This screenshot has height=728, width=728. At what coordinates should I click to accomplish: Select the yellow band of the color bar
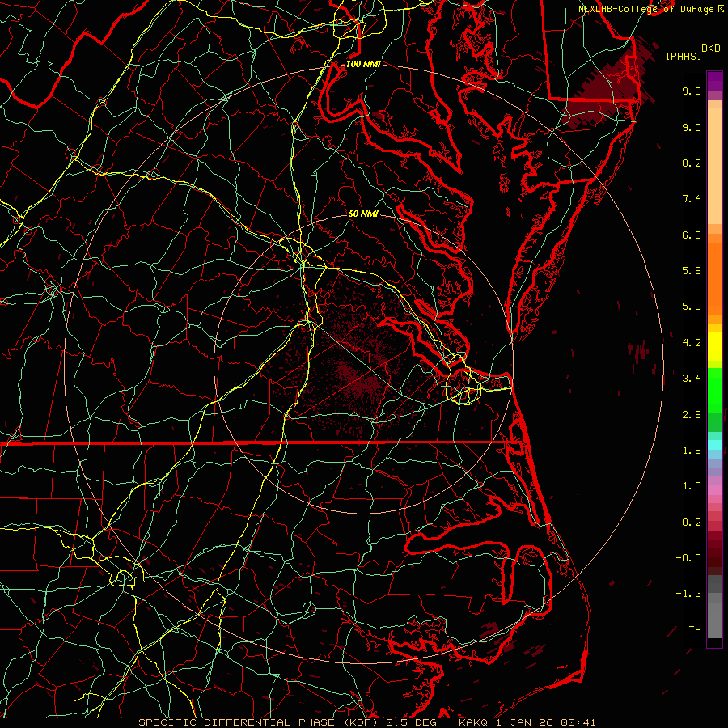[x=714, y=346]
